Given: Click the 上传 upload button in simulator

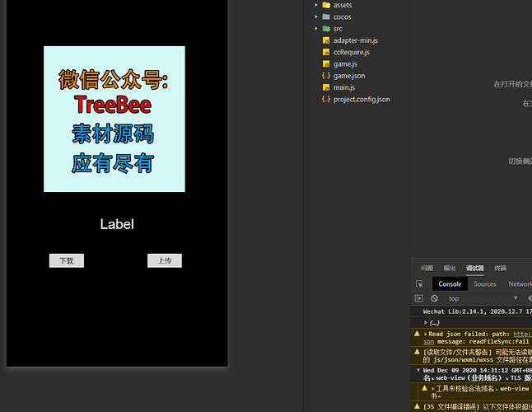Looking at the screenshot, I should pos(165,260).
